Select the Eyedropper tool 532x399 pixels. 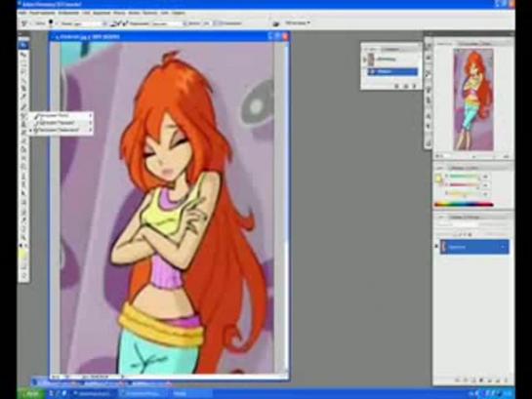23,220
